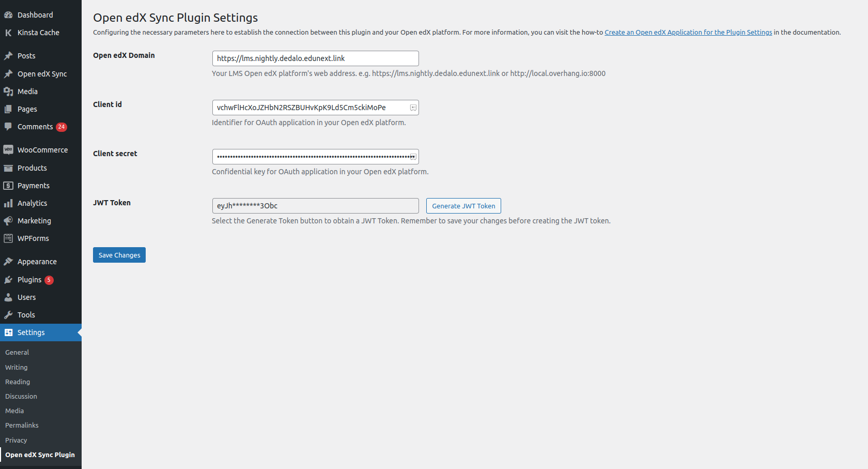Click the Media library icon in main menu
868x469 pixels.
(x=8, y=92)
